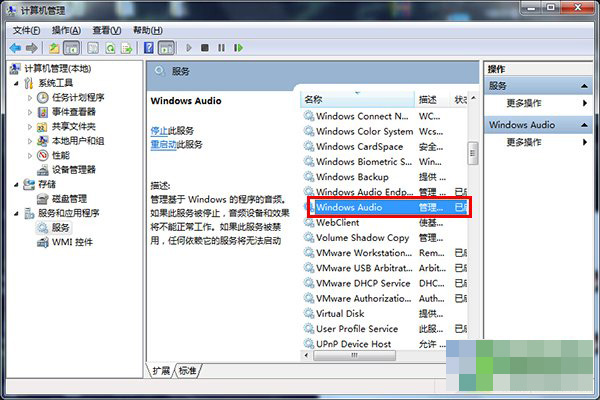The width and height of the screenshot is (600, 400).
Task: Switch to the 标准 tab
Action: [x=187, y=371]
